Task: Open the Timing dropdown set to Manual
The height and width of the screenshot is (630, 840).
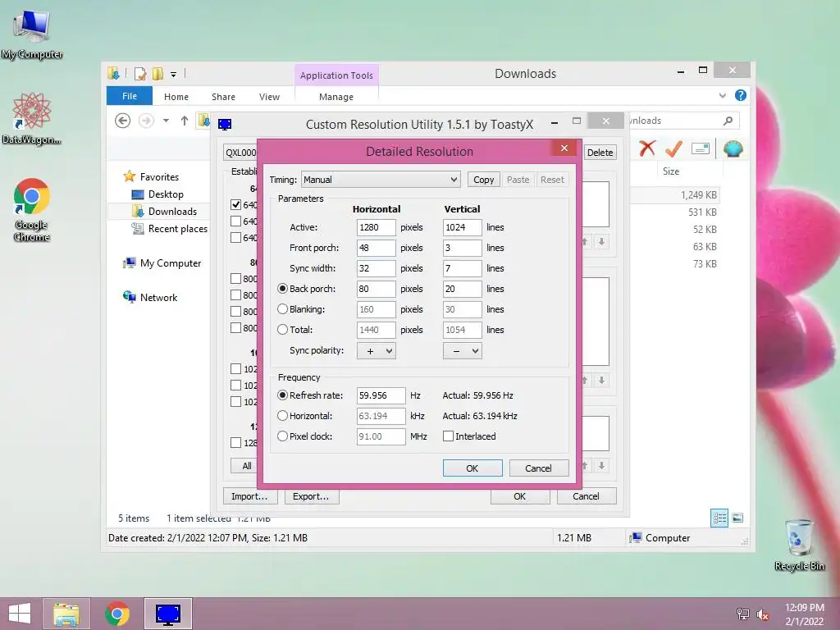Action: click(x=381, y=180)
